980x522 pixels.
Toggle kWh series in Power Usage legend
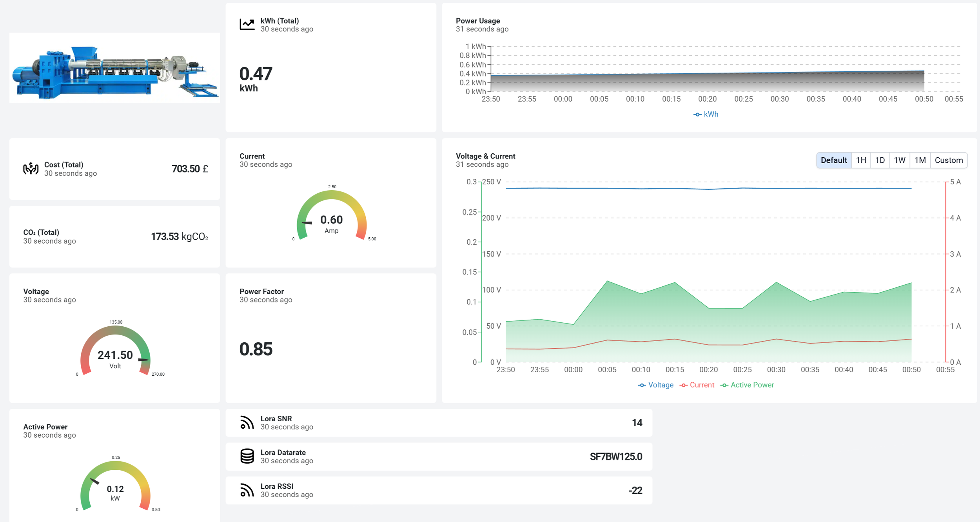pyautogui.click(x=706, y=114)
